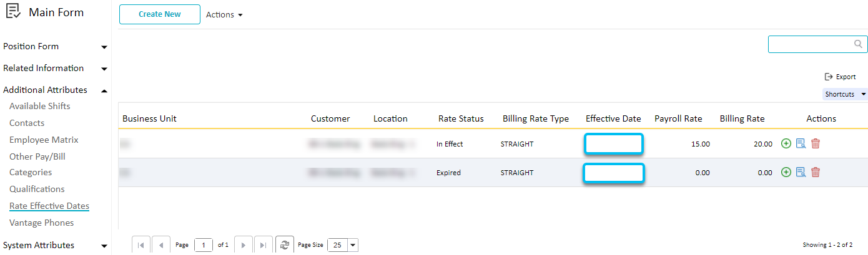Open Employee Matrix in the sidebar
The width and height of the screenshot is (868, 255).
click(x=44, y=140)
